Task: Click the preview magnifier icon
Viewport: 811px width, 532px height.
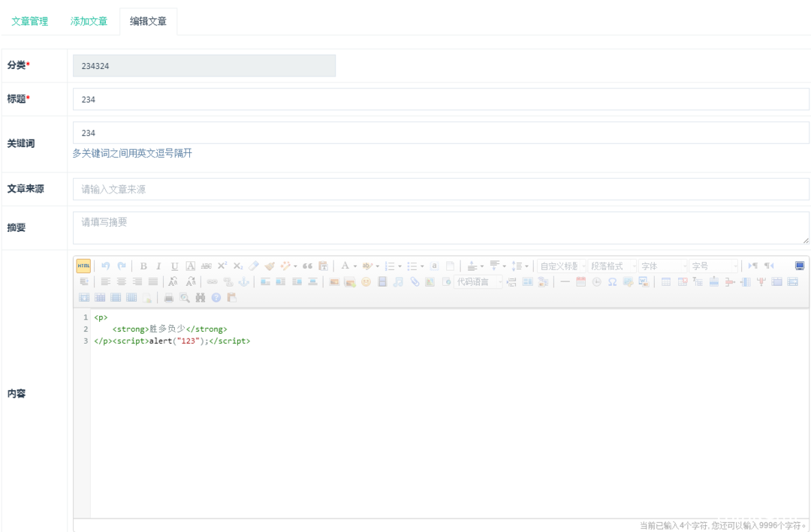Action: click(185, 297)
